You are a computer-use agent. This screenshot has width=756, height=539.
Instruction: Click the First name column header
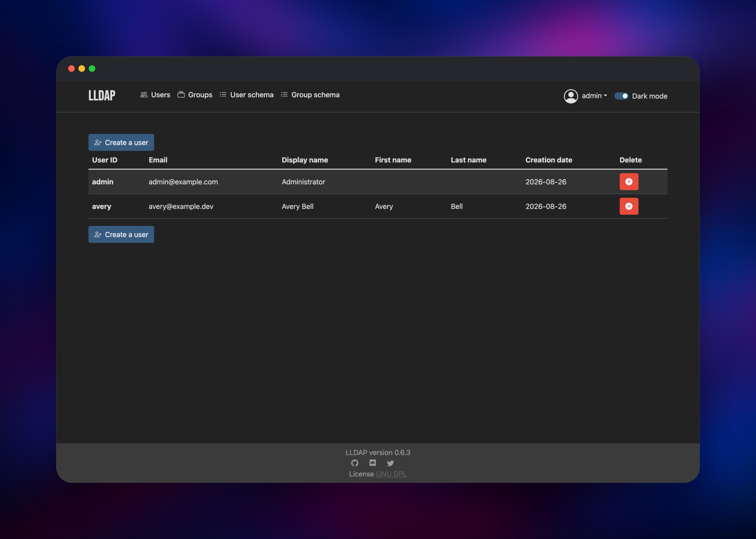[x=393, y=160]
